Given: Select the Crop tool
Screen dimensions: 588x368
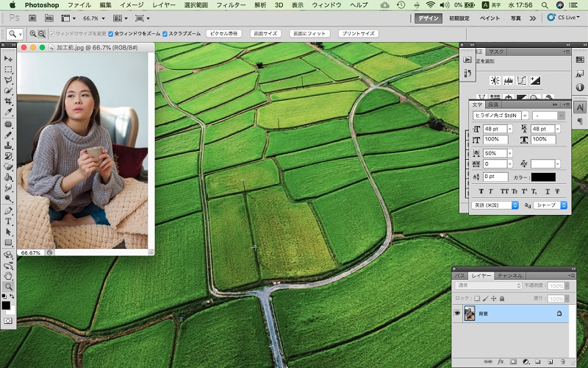Looking at the screenshot, I should coord(8,101).
